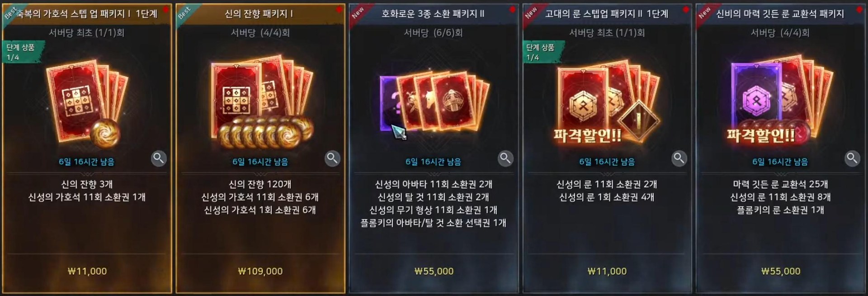The height and width of the screenshot is (296, 868).
Task: Purchase 신의 잔향 패키지 for ₩109,000
Action: coord(260,271)
